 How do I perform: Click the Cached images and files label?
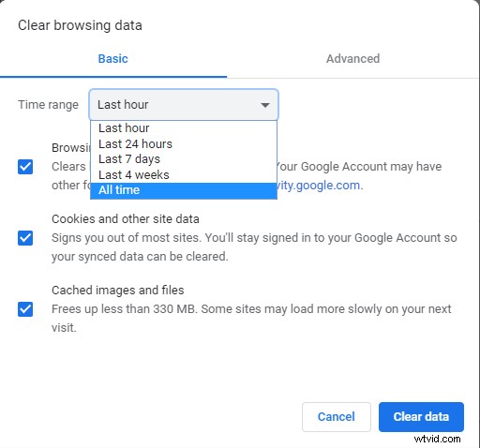coord(118,291)
